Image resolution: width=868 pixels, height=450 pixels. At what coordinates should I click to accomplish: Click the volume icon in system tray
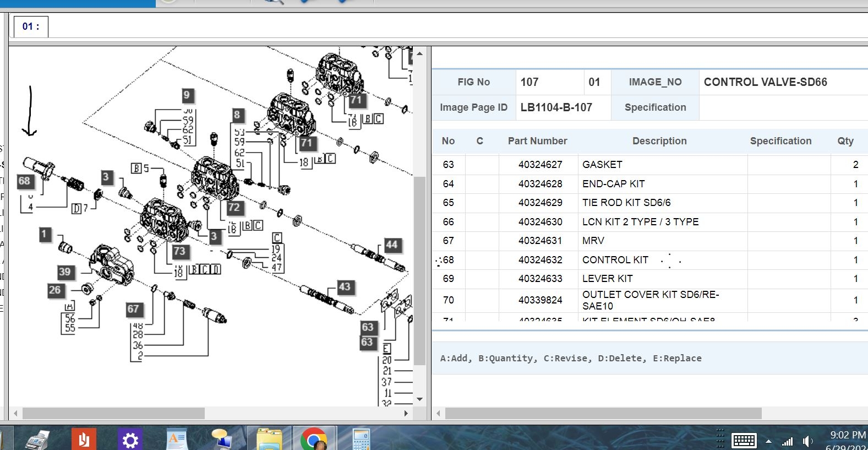tap(807, 441)
